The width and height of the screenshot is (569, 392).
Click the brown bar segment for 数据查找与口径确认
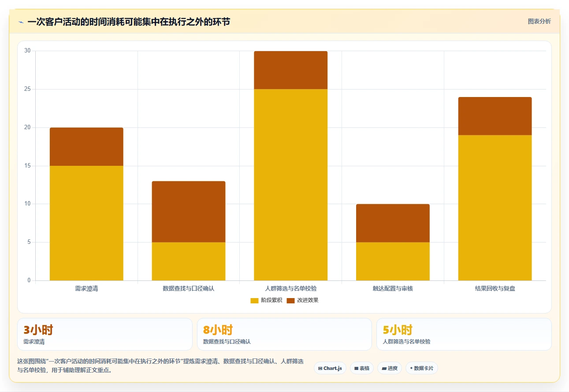(189, 212)
